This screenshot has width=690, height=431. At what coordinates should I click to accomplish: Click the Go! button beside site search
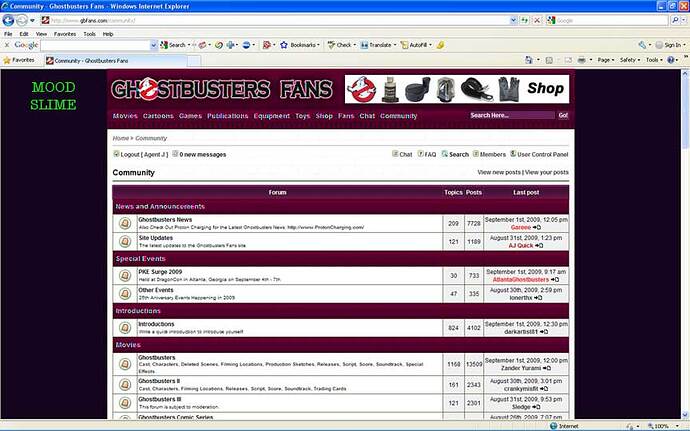point(563,115)
